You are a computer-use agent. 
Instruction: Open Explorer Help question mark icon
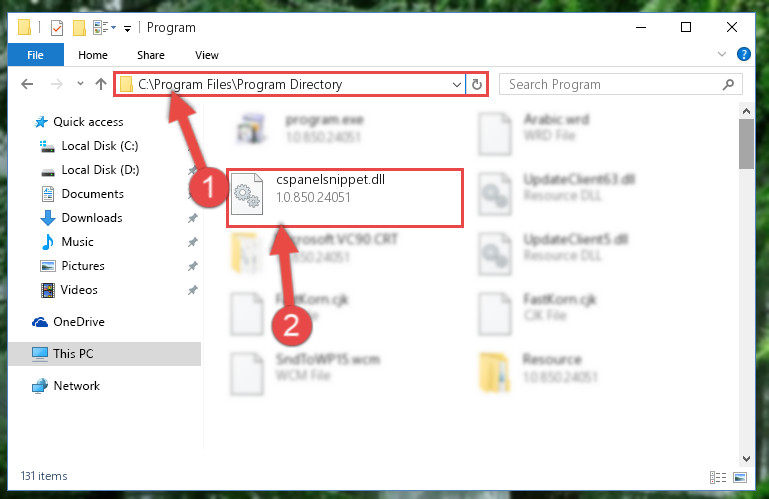tap(743, 54)
